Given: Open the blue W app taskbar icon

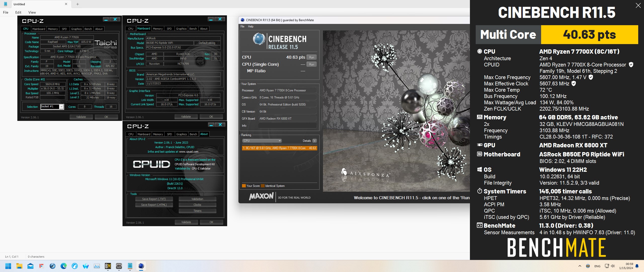Looking at the screenshot, I should point(86,266).
